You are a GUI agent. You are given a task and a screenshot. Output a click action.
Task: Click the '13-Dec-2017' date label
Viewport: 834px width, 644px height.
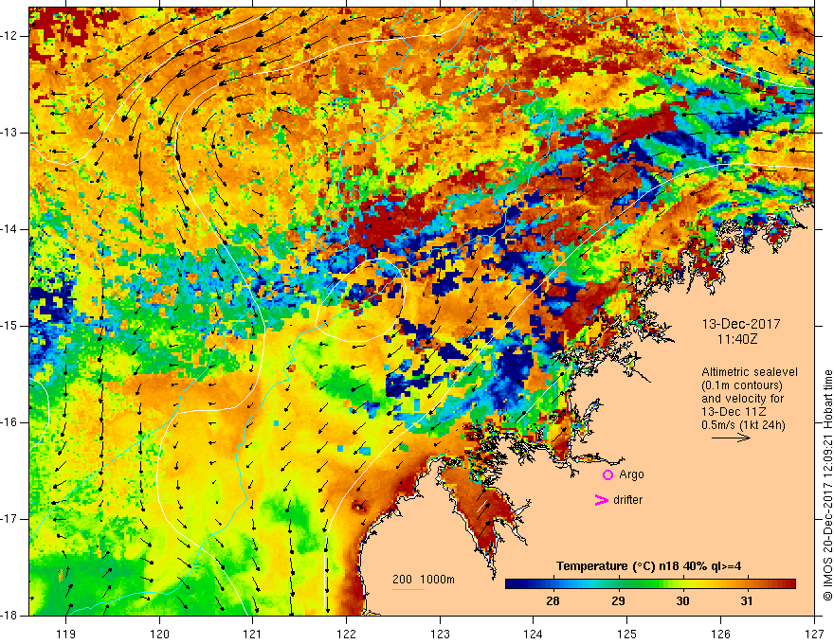(x=741, y=324)
